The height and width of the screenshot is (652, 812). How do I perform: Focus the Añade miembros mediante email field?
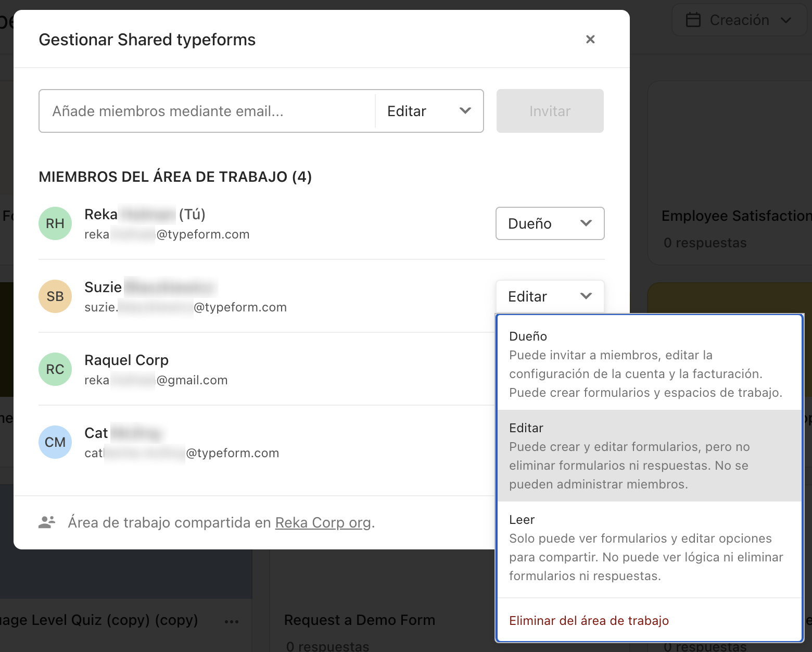click(207, 111)
